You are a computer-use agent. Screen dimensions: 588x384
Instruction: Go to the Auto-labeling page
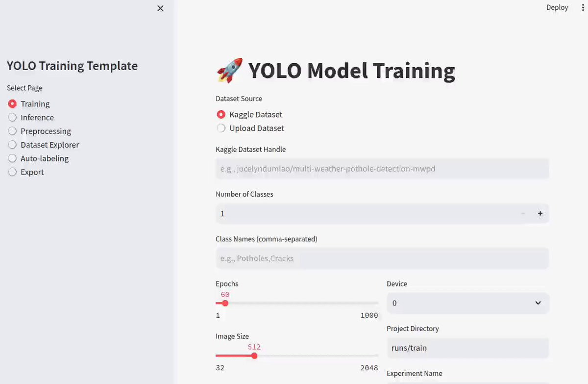point(12,159)
